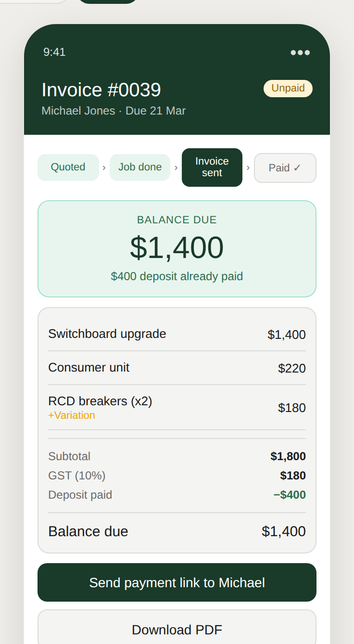The height and width of the screenshot is (644, 354).
Task: Send payment link to Michael
Action: point(177,582)
